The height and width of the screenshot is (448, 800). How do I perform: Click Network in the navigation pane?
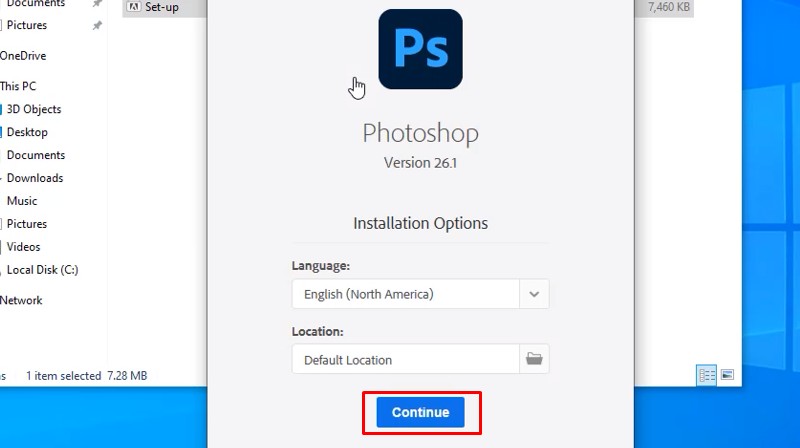[x=22, y=300]
